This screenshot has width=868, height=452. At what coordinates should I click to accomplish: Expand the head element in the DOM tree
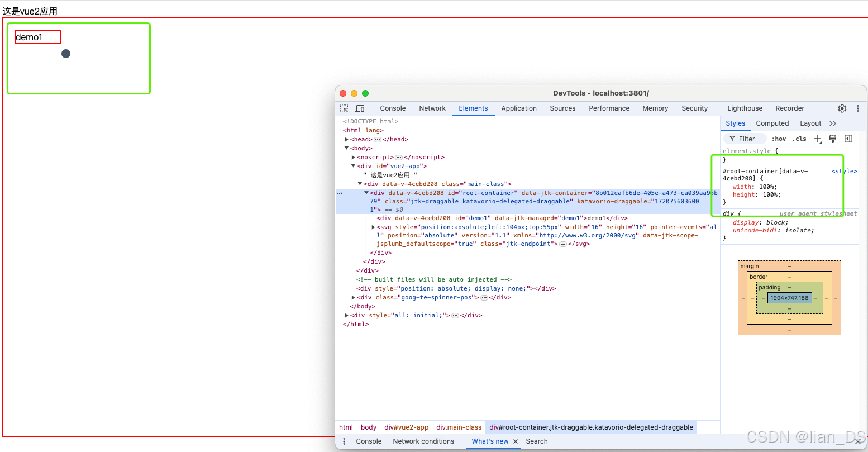(347, 139)
